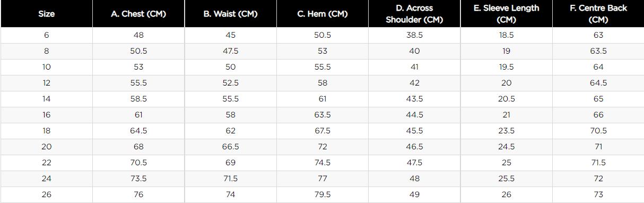Select the size 6 row label

point(47,35)
